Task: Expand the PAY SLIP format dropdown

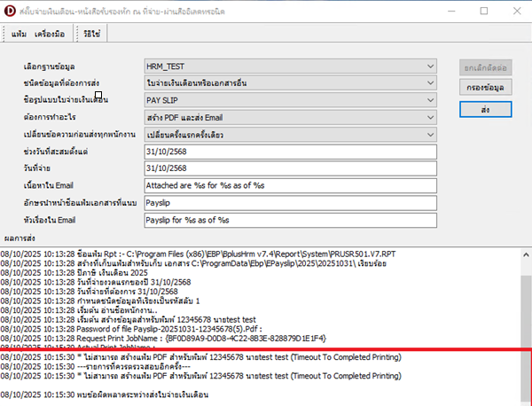Action: 430,100
